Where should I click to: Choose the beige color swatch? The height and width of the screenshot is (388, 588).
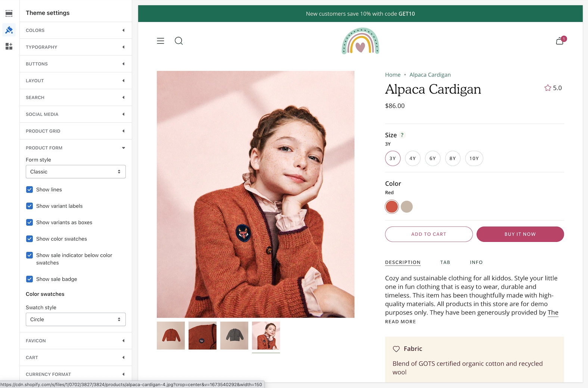[407, 207]
